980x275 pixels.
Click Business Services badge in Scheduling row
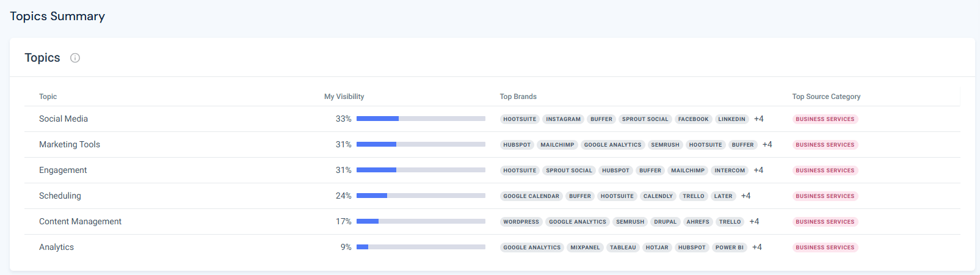825,196
